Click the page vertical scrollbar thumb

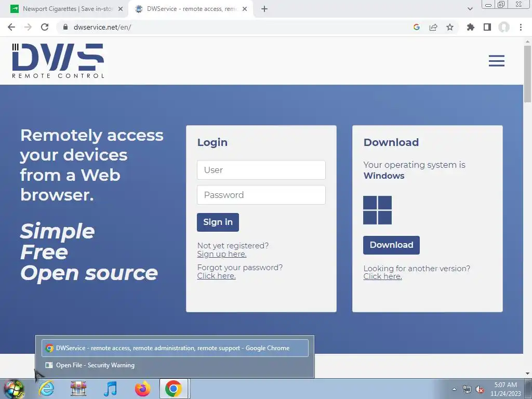527,74
